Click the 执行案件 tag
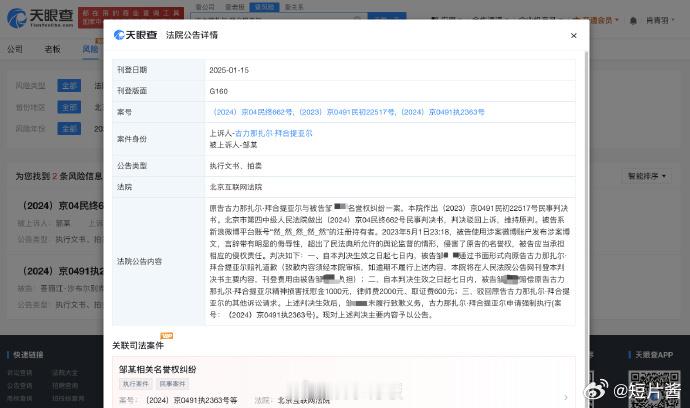The height and width of the screenshot is (408, 690). coord(136,384)
